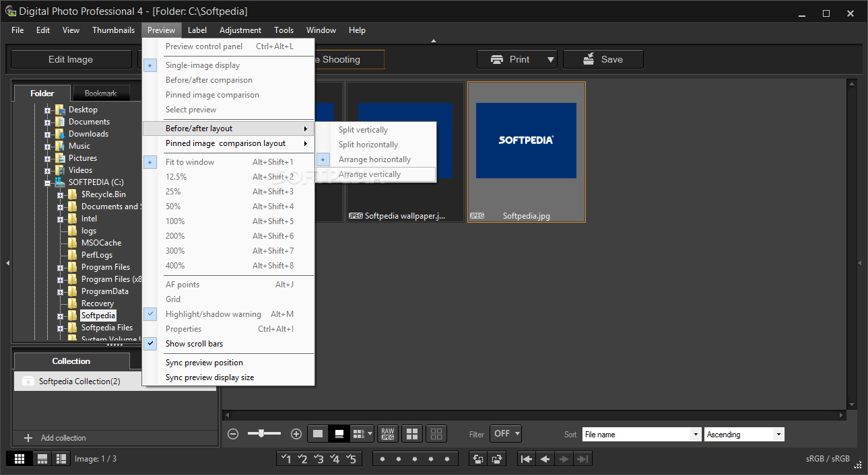Image resolution: width=868 pixels, height=475 pixels.
Task: Decrease thumbnail size with minus icon
Action: [233, 434]
